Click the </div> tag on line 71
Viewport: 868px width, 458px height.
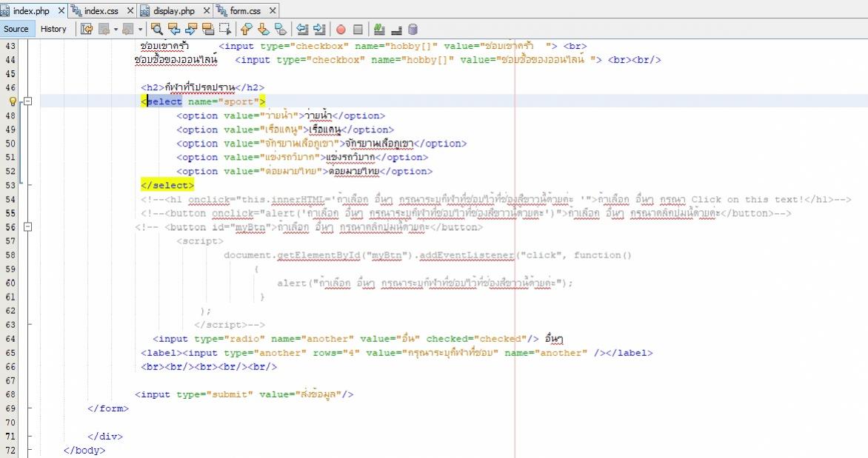click(105, 437)
